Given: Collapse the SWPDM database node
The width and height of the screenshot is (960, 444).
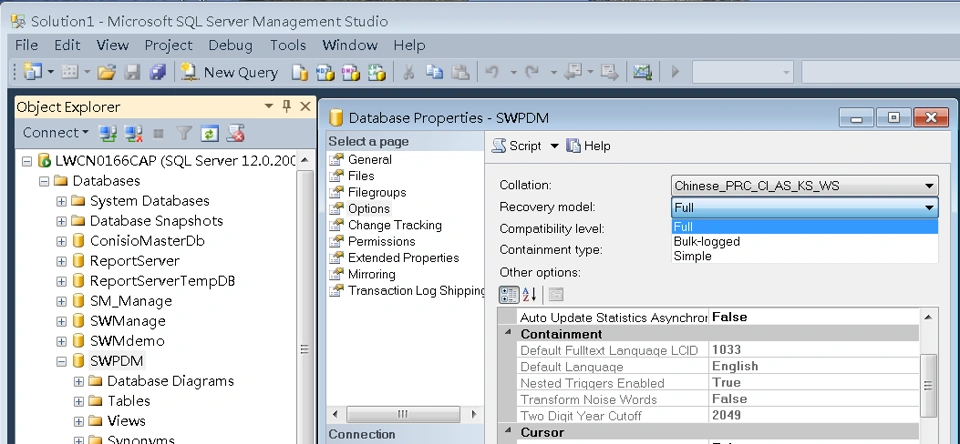Looking at the screenshot, I should tap(61, 361).
